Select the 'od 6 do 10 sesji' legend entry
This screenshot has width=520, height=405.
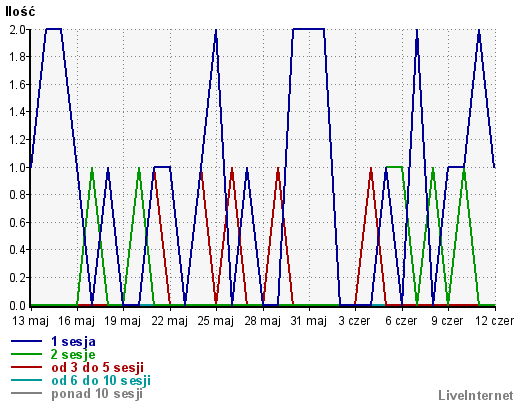101,380
